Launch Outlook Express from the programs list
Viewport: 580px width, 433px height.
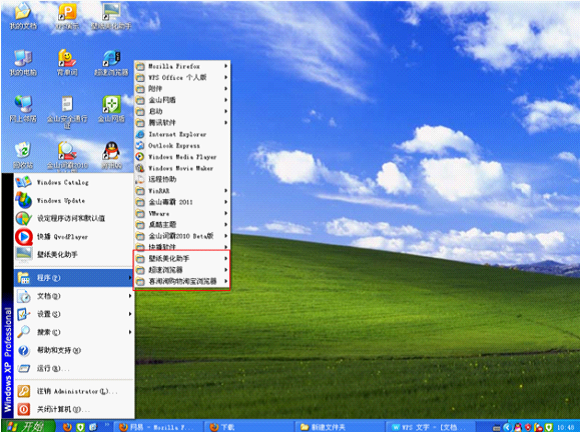[x=182, y=145]
